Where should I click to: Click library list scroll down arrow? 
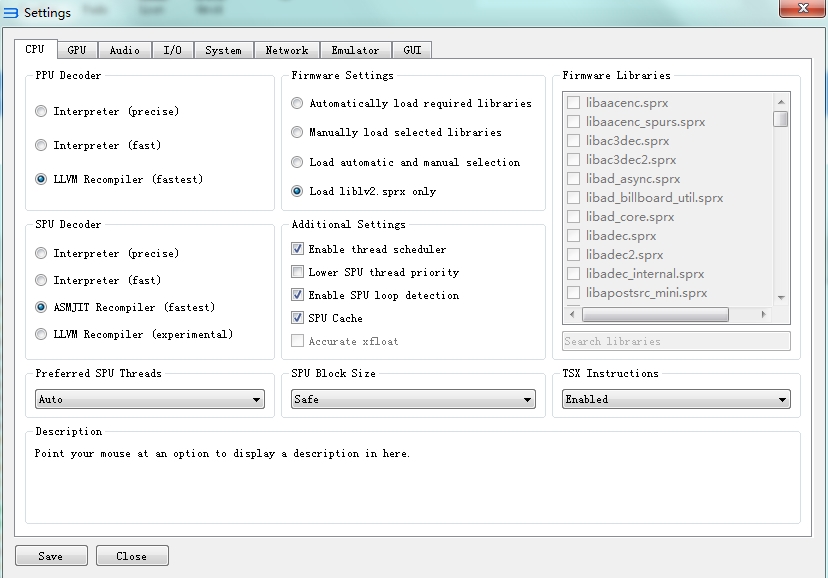(781, 298)
